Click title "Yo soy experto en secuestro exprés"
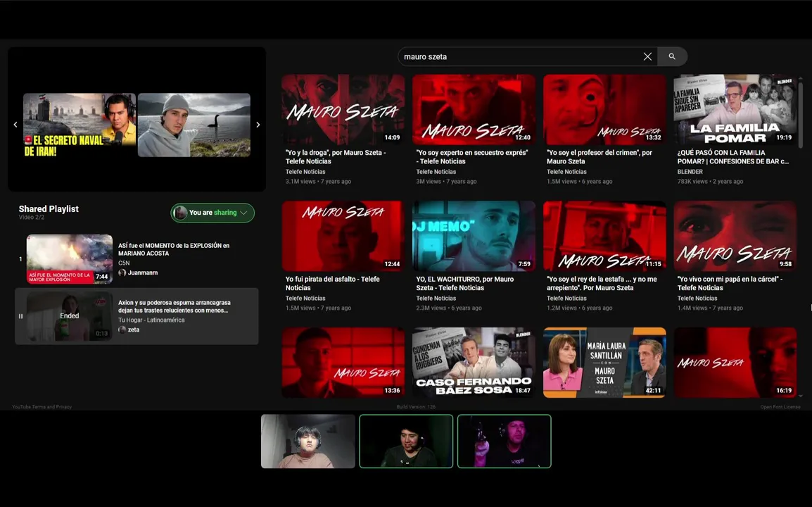This screenshot has width=812, height=507. coord(471,157)
